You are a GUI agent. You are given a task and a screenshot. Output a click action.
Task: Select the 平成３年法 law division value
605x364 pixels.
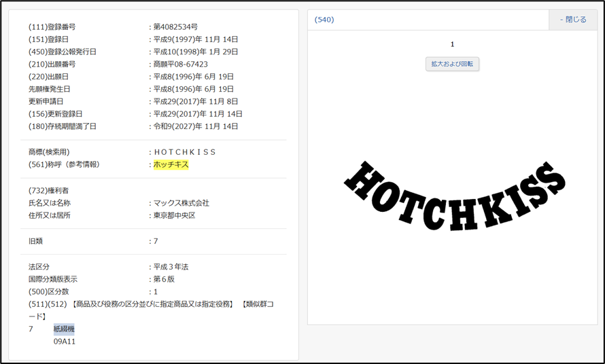pos(171,267)
